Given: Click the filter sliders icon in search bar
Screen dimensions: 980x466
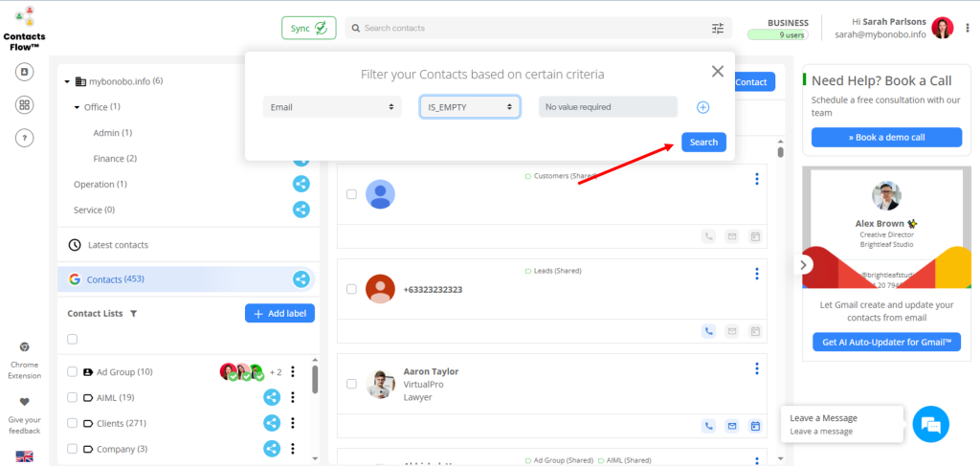Looking at the screenshot, I should point(718,29).
